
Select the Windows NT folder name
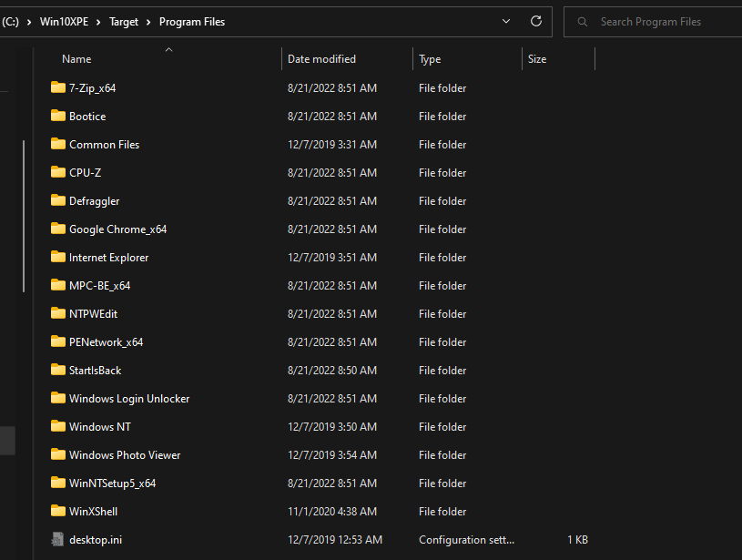point(100,427)
